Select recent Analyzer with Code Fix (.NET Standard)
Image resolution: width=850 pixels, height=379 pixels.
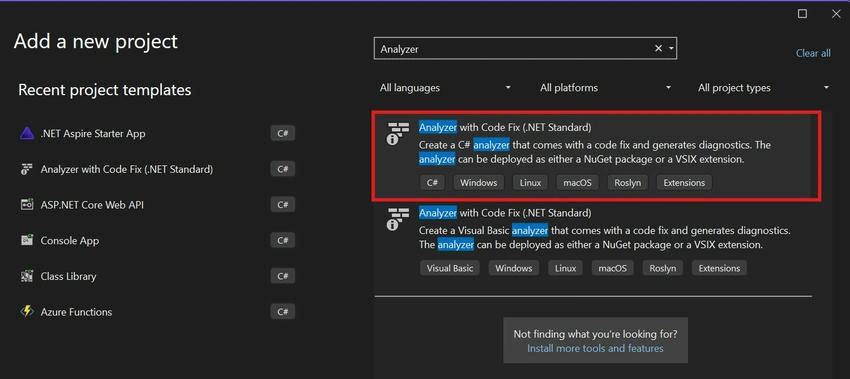[x=156, y=169]
